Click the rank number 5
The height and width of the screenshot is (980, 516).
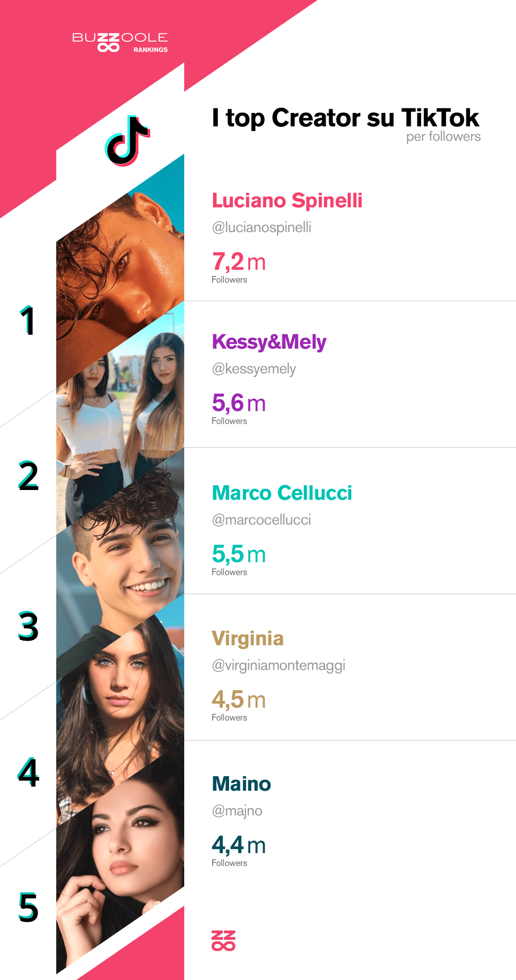[28, 907]
